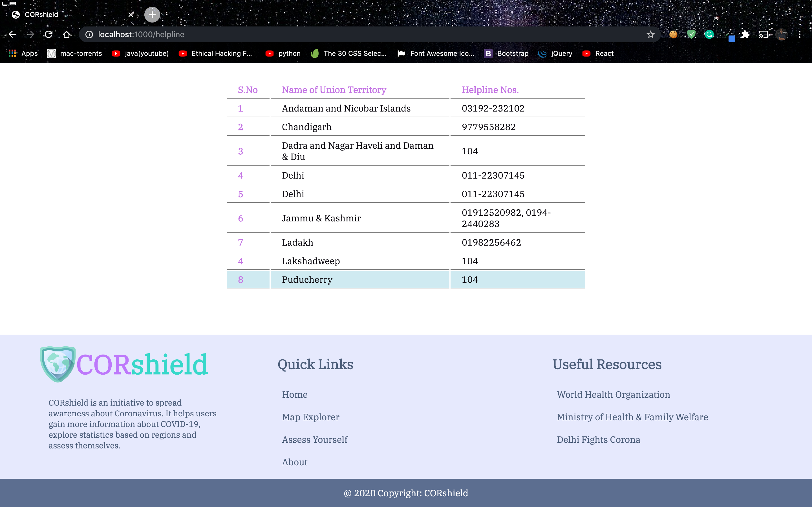Open a new browser tab
The height and width of the screenshot is (507, 812).
(152, 15)
